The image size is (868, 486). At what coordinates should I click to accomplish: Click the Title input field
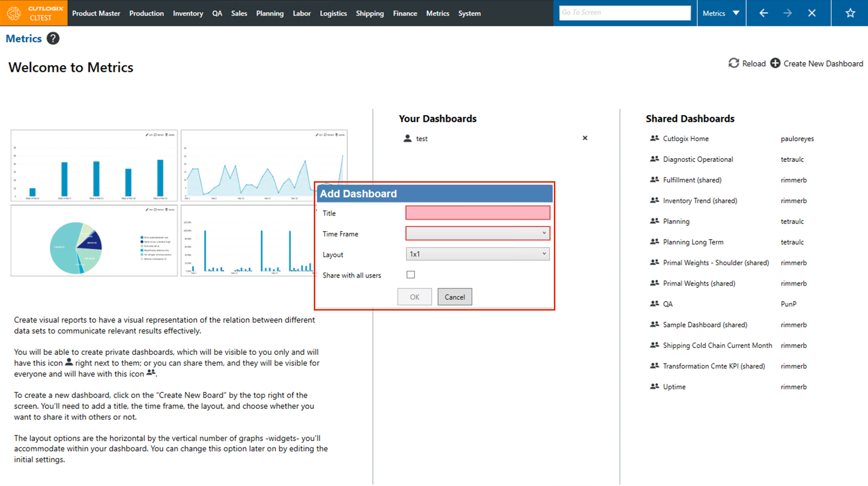coord(477,213)
